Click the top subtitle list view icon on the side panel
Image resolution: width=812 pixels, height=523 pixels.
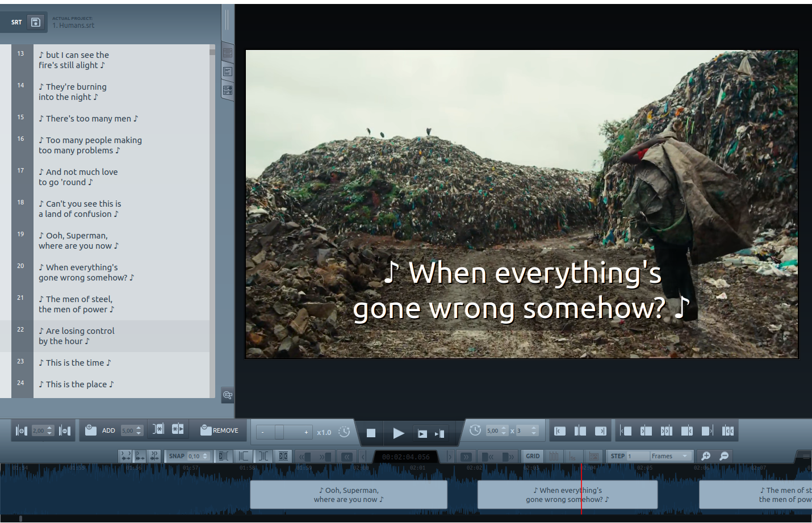click(x=228, y=53)
